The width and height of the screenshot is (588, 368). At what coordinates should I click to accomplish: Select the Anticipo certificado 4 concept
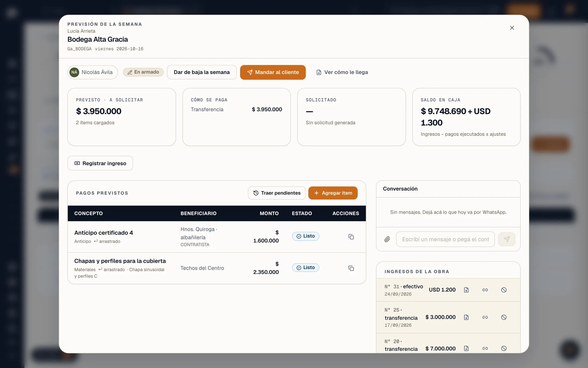[103, 233]
